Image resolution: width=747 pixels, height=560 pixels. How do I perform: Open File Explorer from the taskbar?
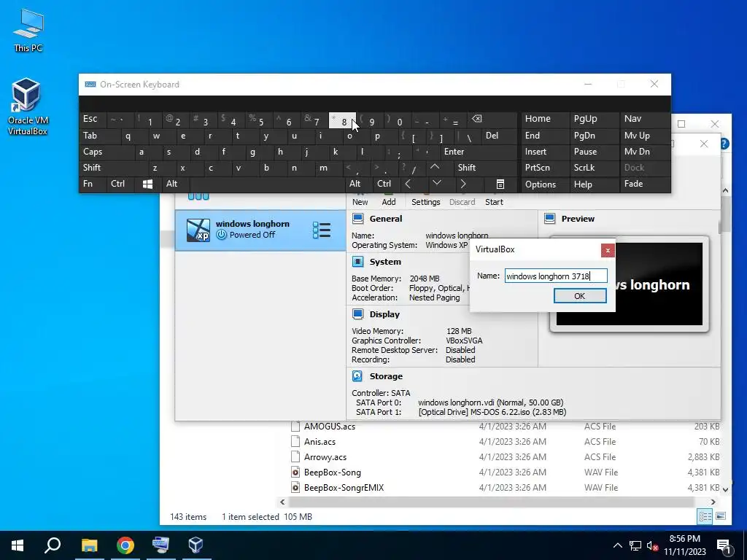click(89, 545)
